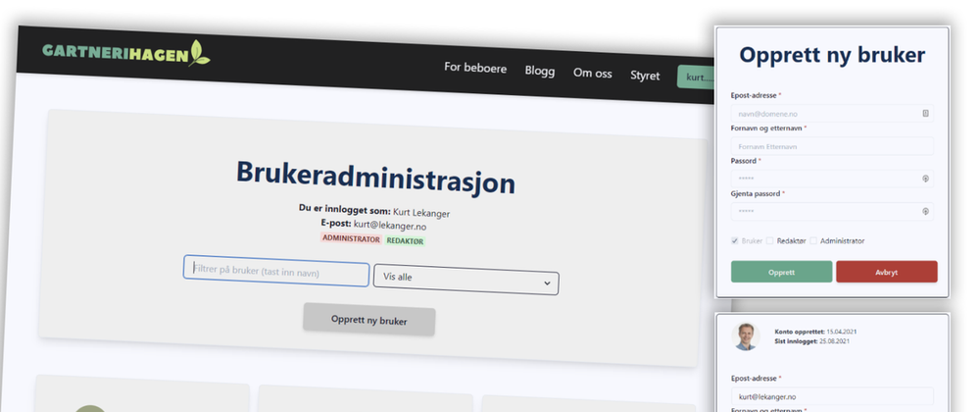Click the Passord input field
The width and height of the screenshot is (980, 412).
point(832,179)
